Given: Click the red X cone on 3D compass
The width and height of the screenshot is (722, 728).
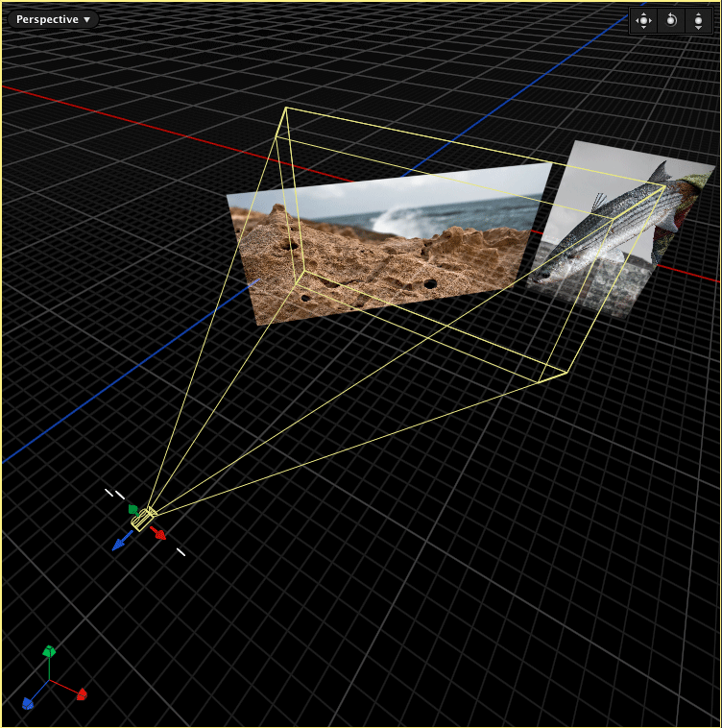Looking at the screenshot, I should pos(82,693).
